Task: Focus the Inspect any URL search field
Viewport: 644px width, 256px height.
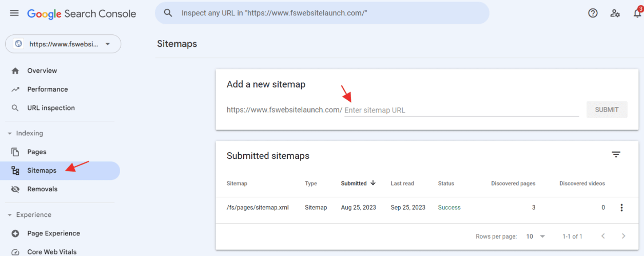Action: (322, 13)
